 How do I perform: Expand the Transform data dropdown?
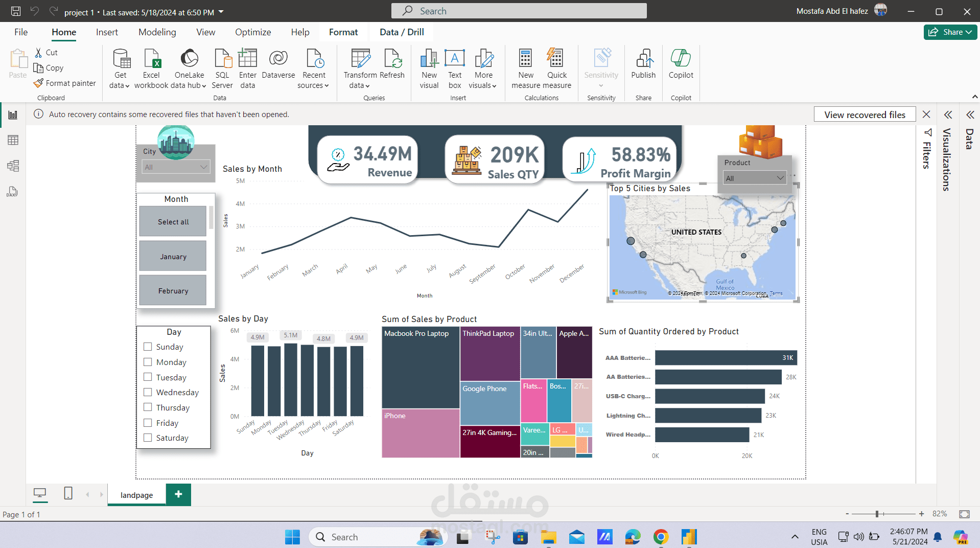click(x=367, y=85)
